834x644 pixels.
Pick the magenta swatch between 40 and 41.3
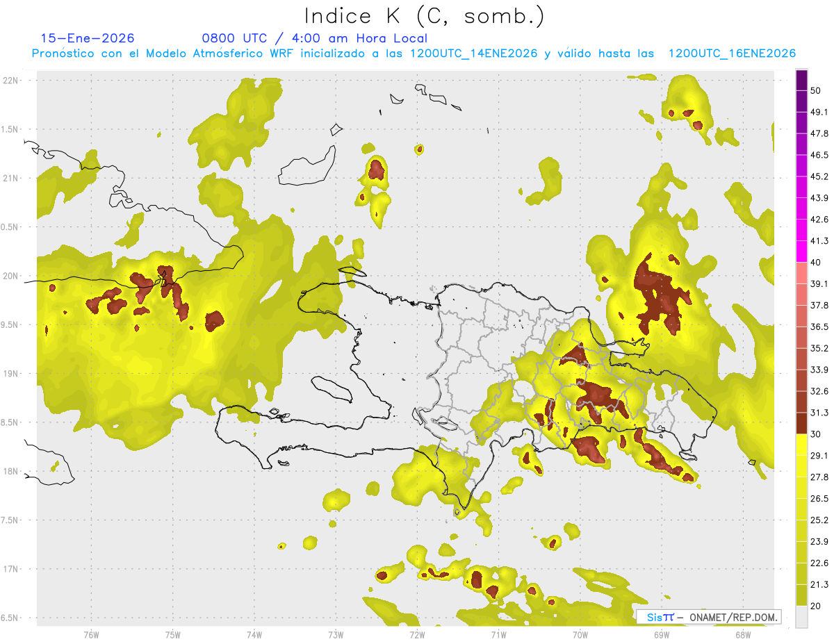click(802, 252)
